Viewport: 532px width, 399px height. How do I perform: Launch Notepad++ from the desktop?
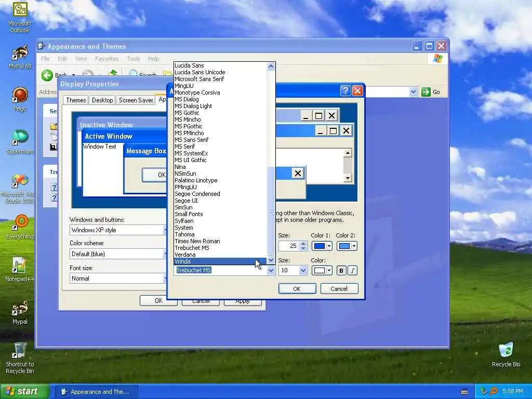pos(20,270)
